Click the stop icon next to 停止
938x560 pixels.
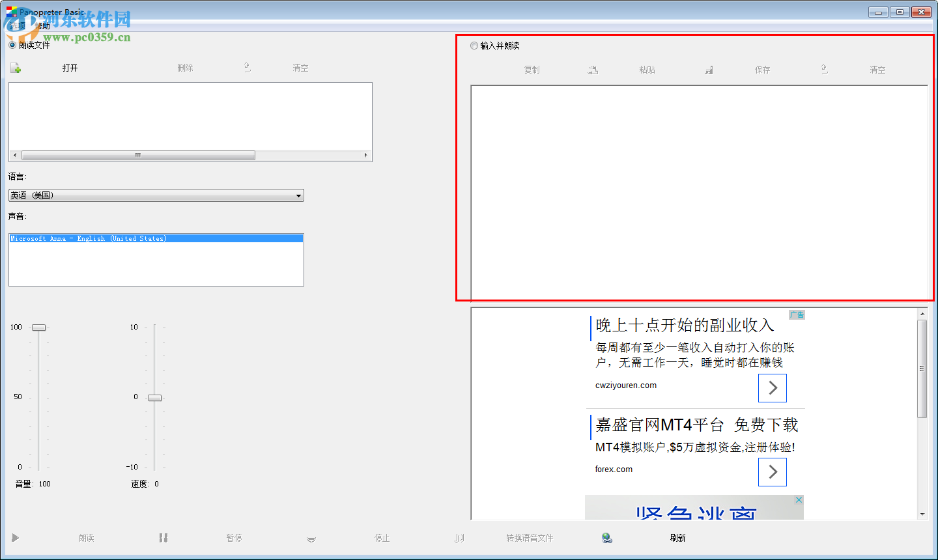pyautogui.click(x=311, y=537)
